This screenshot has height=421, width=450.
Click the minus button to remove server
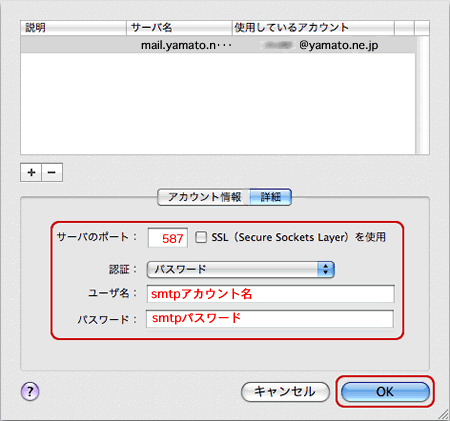[52, 172]
